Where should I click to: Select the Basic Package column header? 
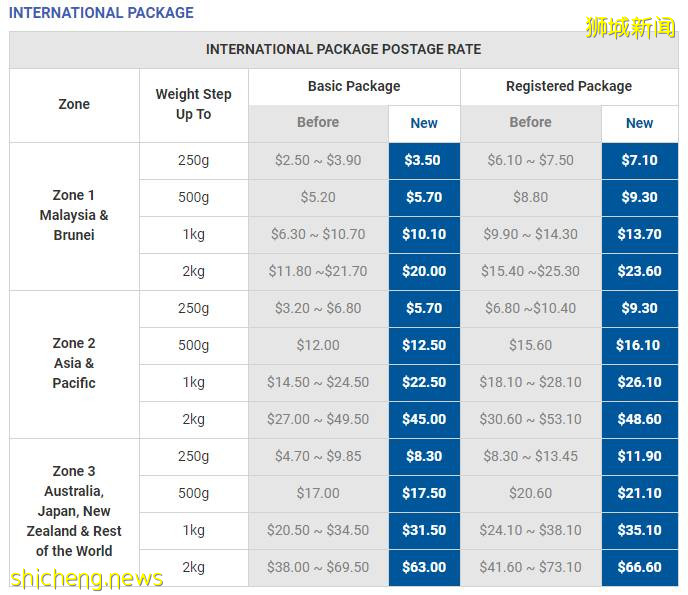(354, 86)
